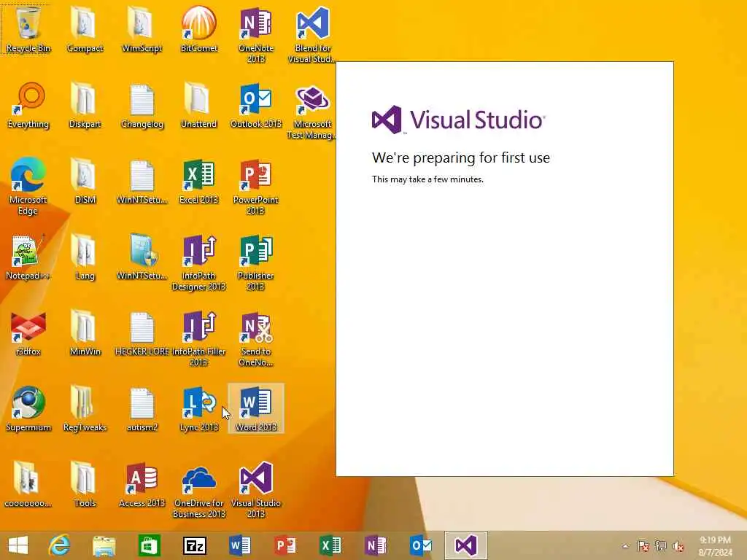The height and width of the screenshot is (560, 747).
Task: Launch BitComet from desktop
Action: [x=199, y=28]
